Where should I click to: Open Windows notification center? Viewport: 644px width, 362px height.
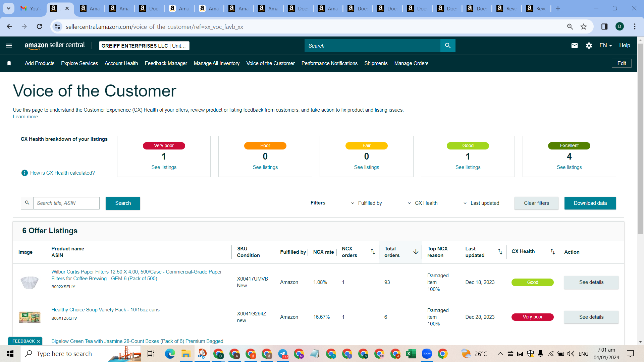630,354
